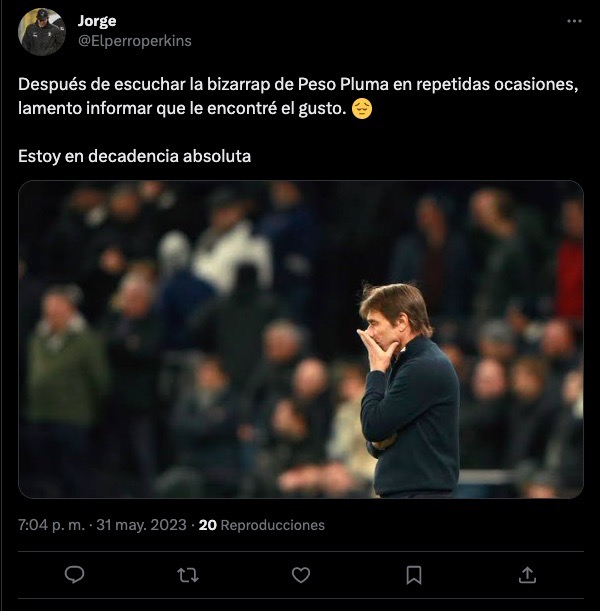Image resolution: width=600 pixels, height=611 pixels.
Task: Visit the @Elperroperkins handle link
Action: point(134,41)
